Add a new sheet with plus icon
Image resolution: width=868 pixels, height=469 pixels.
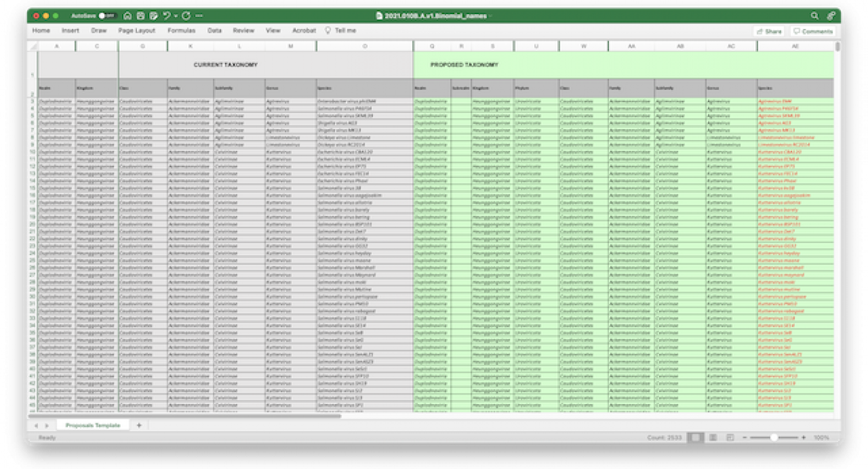(139, 425)
